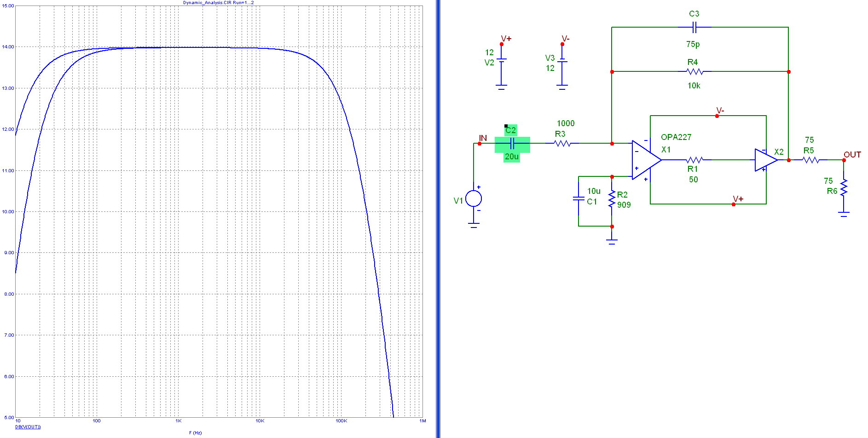
Task: Click the '1M' frequency axis label
Action: click(422, 421)
